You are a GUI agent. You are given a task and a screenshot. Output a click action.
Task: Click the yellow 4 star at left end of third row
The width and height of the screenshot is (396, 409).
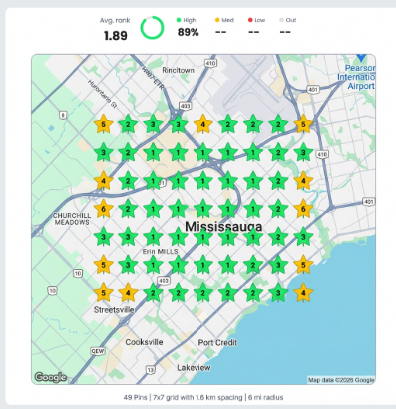tap(103, 181)
